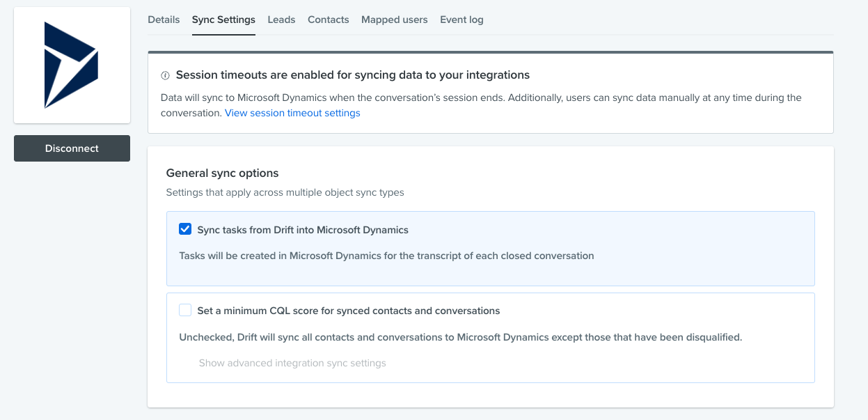Show advanced integration sync settings
Image resolution: width=868 pixels, height=420 pixels.
tap(292, 363)
